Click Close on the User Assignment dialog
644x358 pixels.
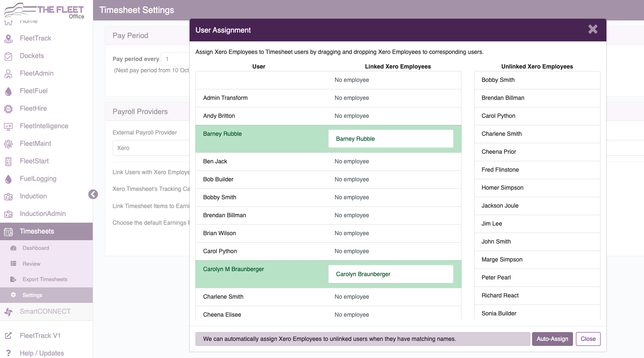pyautogui.click(x=588, y=339)
